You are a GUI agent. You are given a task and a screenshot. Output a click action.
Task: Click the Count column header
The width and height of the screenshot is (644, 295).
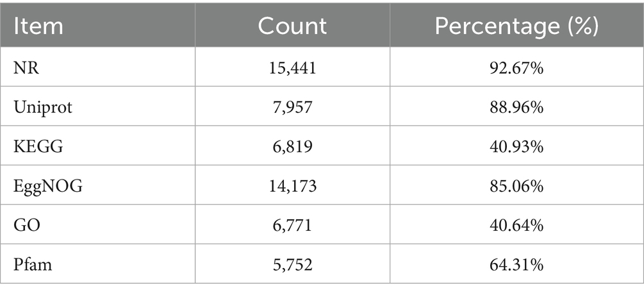[292, 26]
